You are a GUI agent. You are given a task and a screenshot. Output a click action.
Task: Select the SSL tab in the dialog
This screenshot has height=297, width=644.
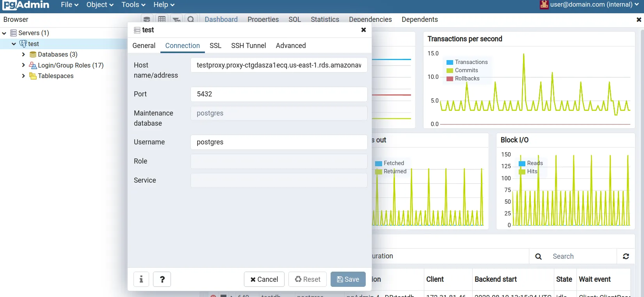215,46
